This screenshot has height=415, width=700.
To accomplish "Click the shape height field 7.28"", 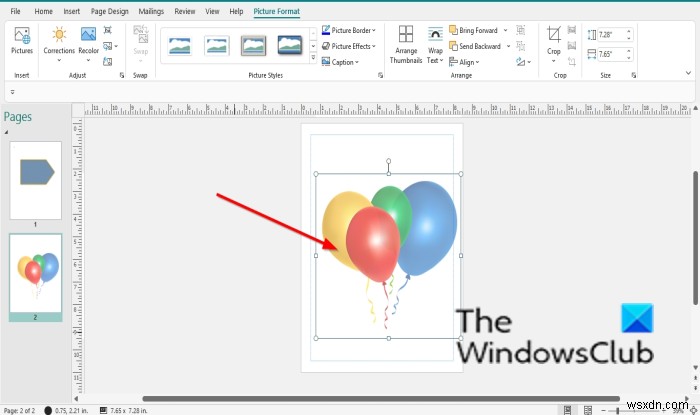I will pyautogui.click(x=610, y=34).
